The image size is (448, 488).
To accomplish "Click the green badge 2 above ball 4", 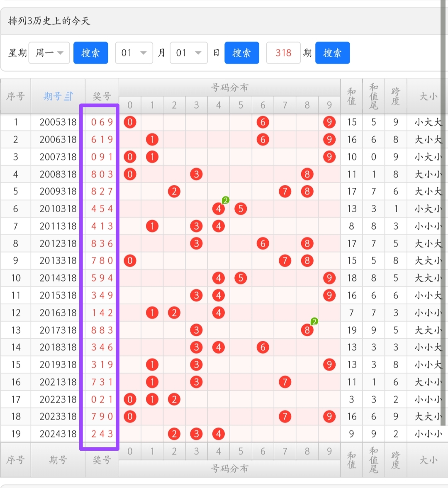I will pos(225,200).
